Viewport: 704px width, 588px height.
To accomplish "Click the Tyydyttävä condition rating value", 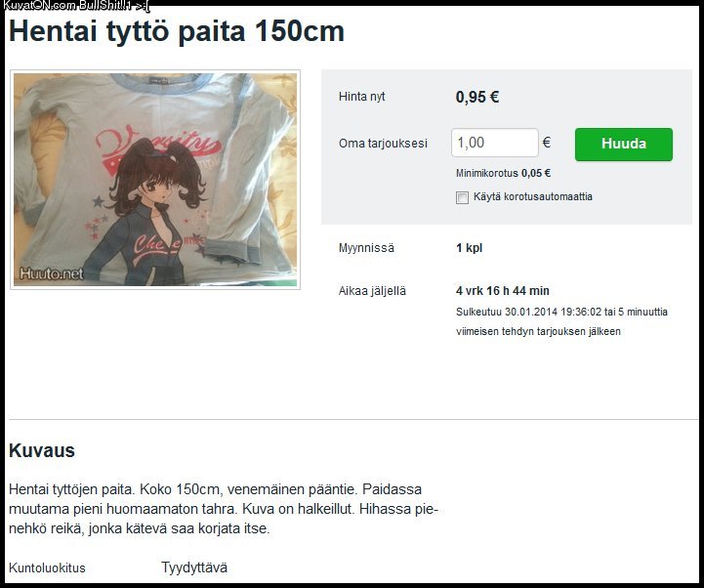I will (194, 567).
